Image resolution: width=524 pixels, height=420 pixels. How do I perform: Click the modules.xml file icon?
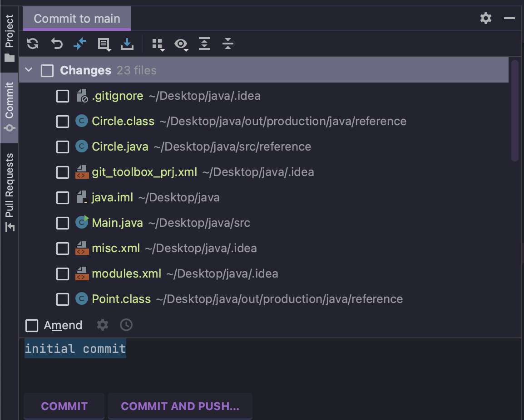point(82,273)
